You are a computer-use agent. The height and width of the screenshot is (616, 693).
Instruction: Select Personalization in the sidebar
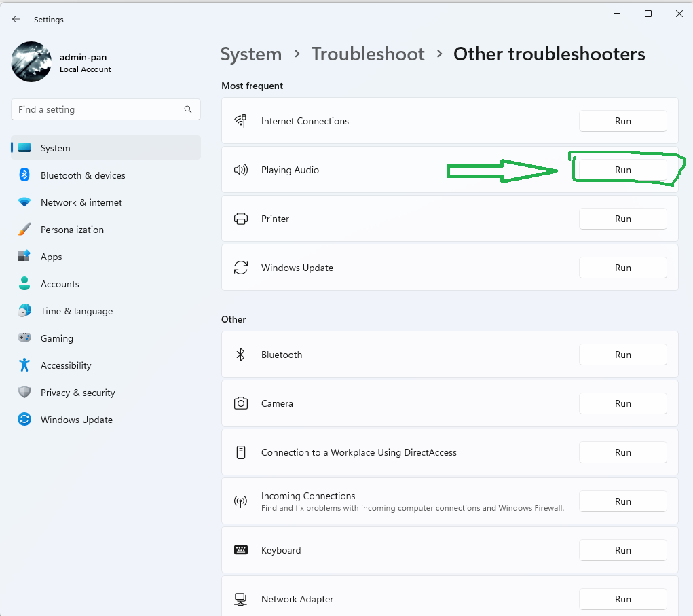click(x=106, y=229)
